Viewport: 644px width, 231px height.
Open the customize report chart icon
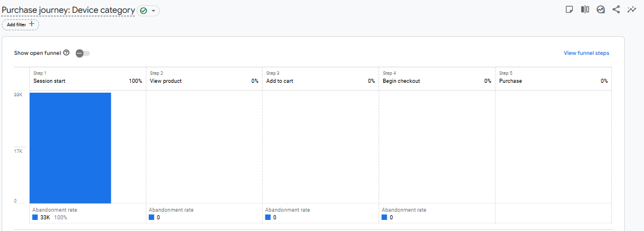(x=600, y=9)
